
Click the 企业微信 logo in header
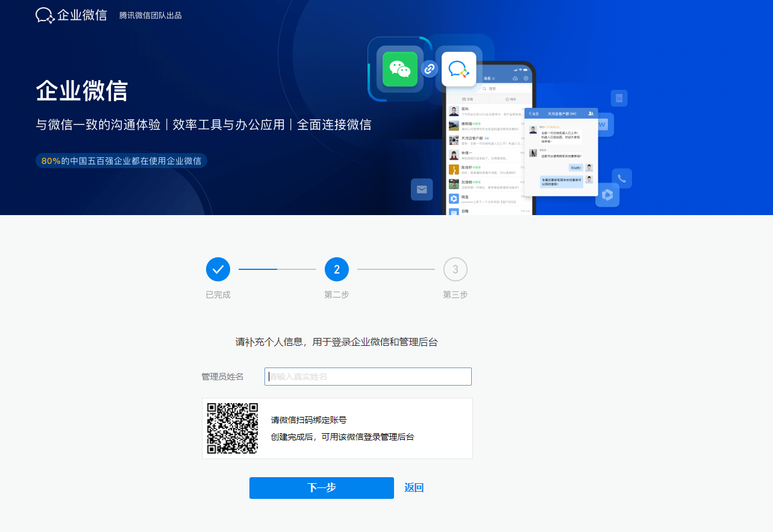[71, 15]
